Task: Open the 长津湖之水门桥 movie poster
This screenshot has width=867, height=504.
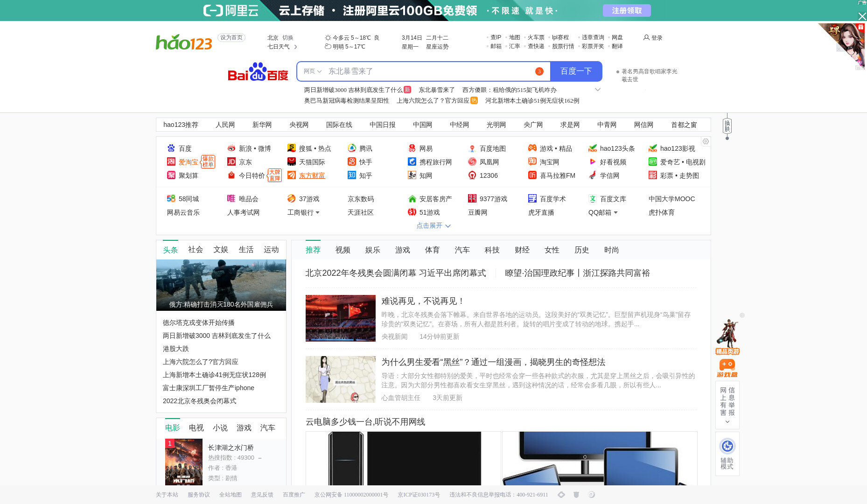Action: click(x=184, y=462)
